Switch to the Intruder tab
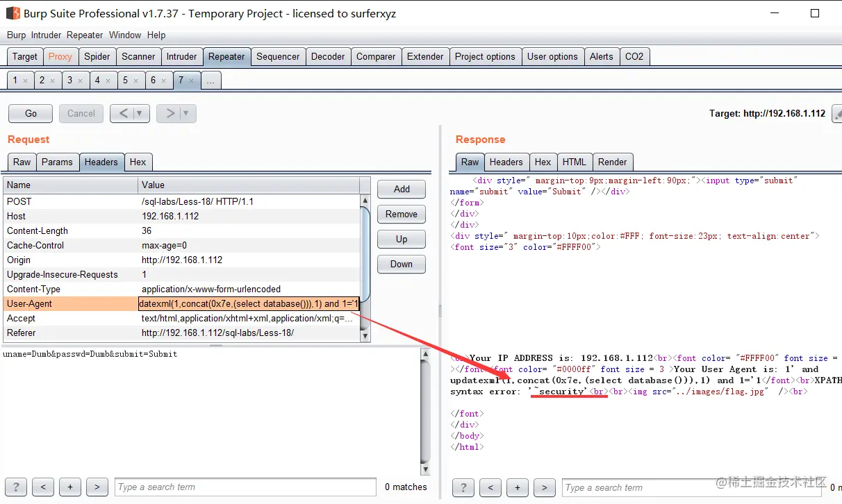Viewport: 842px width, 504px height. [182, 57]
